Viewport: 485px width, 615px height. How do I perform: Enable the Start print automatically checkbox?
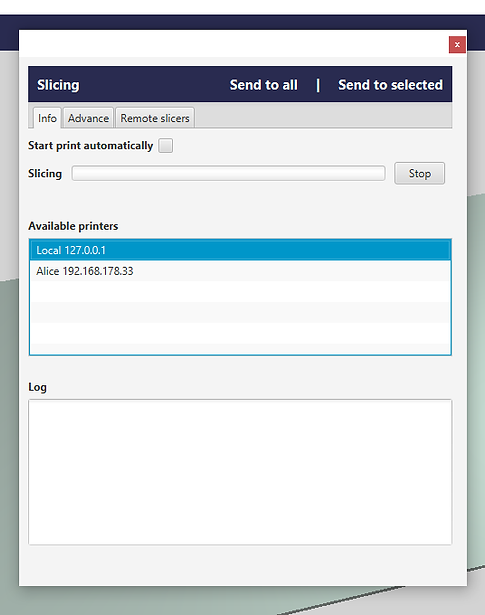coord(165,146)
